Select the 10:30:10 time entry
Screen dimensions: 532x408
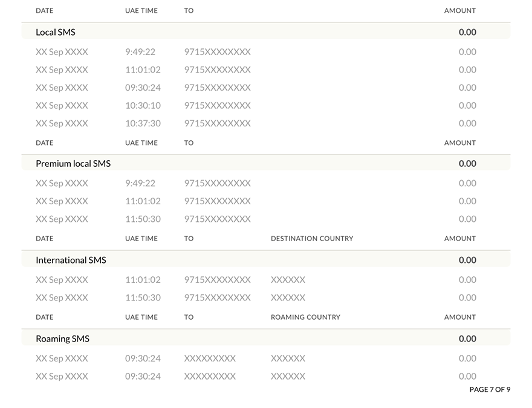click(143, 105)
